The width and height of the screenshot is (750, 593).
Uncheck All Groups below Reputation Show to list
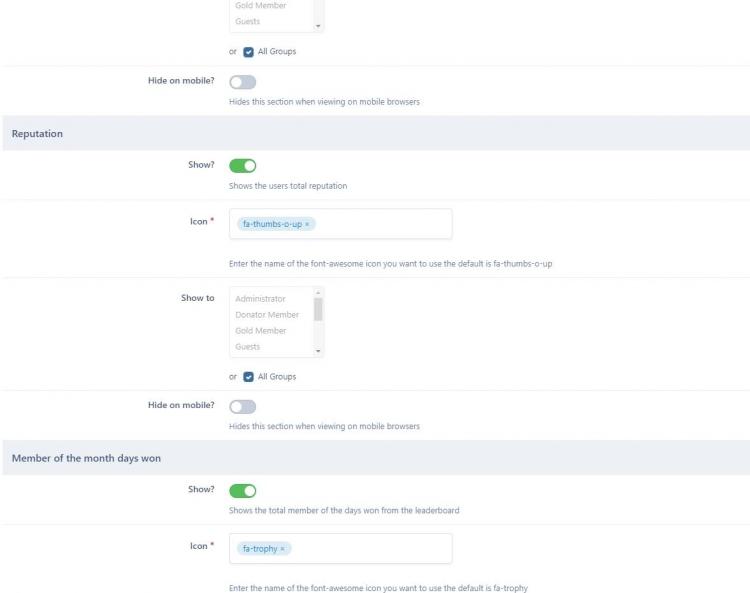[x=249, y=377]
